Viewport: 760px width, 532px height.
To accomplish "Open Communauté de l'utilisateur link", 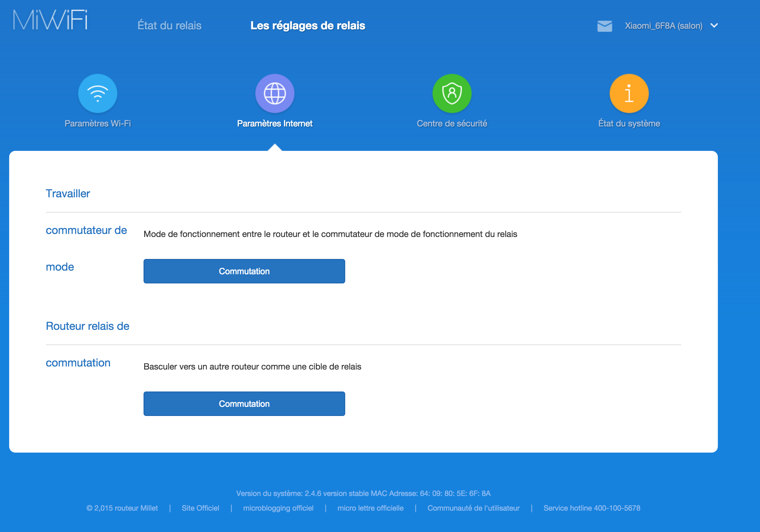I will 473,508.
